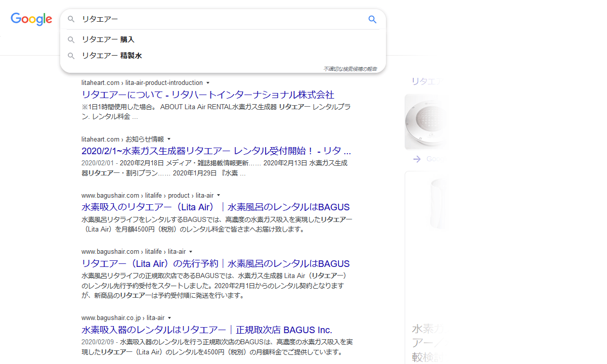Open result 2020/2/1~水素ガス生成器リタエアー レンタル受付開始
The height and width of the screenshot is (364, 607).
[x=216, y=151]
